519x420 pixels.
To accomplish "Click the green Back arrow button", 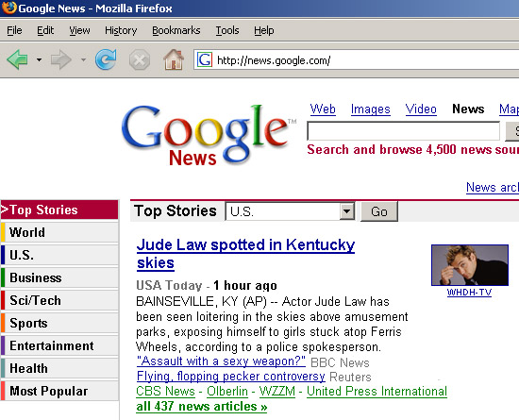I will click(17, 59).
